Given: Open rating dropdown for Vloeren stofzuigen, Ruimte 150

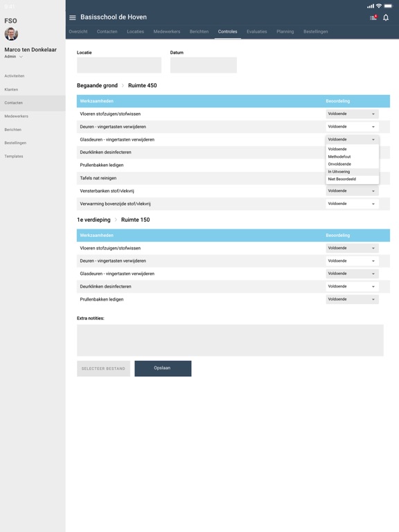Looking at the screenshot, I should pyautogui.click(x=352, y=249).
